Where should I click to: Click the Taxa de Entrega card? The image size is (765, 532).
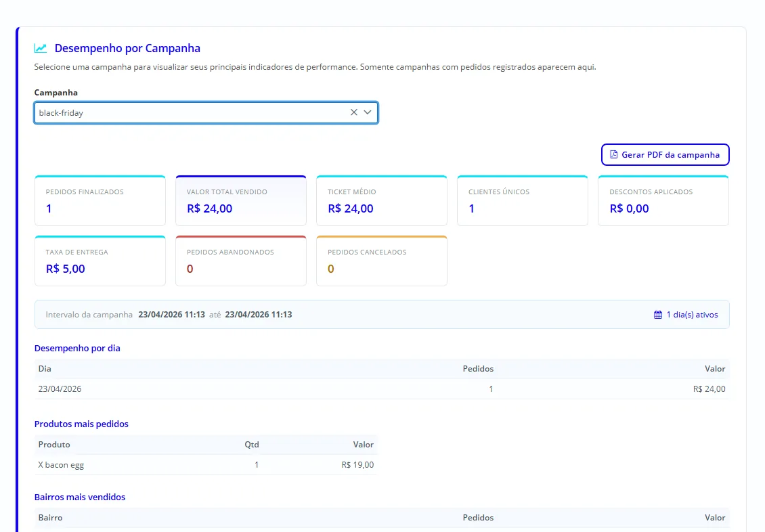click(x=100, y=261)
